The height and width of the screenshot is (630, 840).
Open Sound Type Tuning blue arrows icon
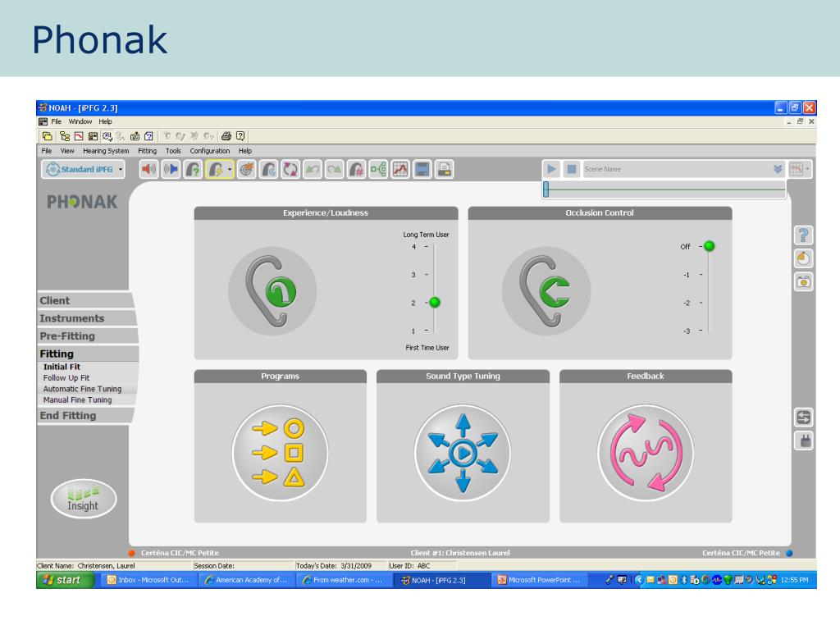click(x=463, y=453)
